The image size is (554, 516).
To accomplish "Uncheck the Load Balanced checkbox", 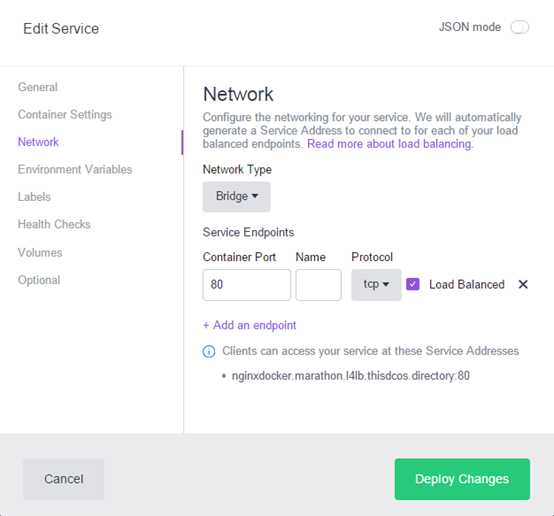I will (413, 284).
